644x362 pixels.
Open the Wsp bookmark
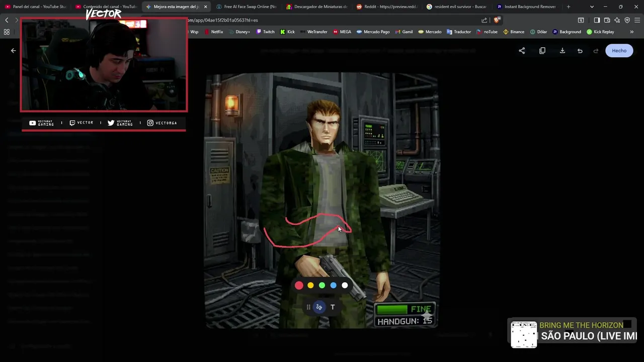(194, 32)
